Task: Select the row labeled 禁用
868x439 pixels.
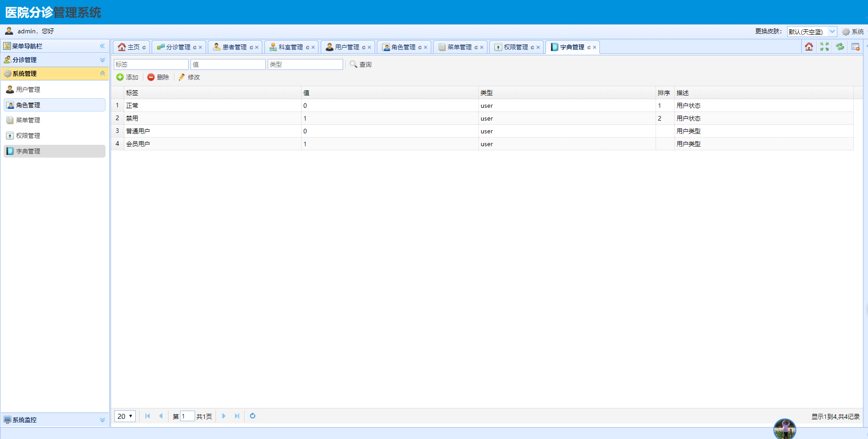Action: pyautogui.click(x=482, y=118)
